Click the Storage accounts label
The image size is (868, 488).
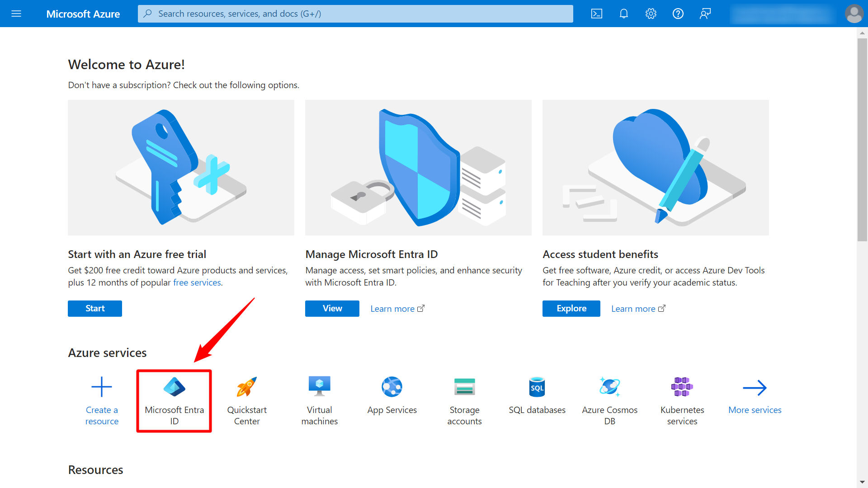coord(465,416)
